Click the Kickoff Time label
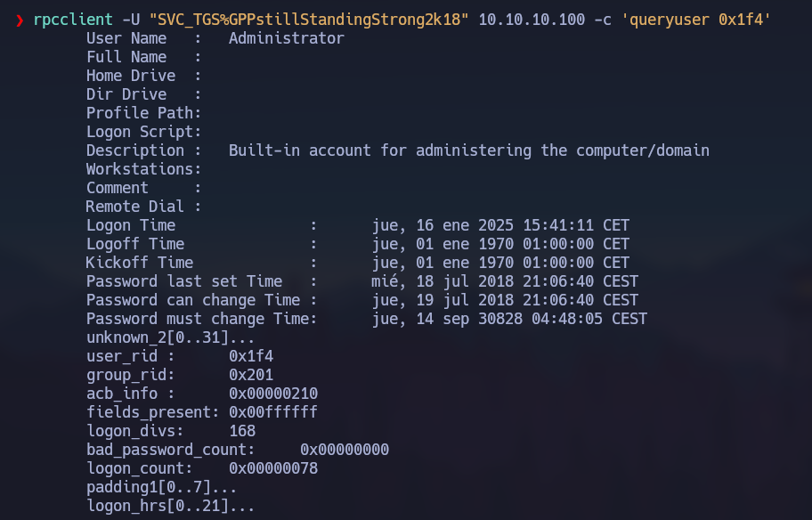Image resolution: width=812 pixels, height=520 pixels. pyautogui.click(x=139, y=263)
